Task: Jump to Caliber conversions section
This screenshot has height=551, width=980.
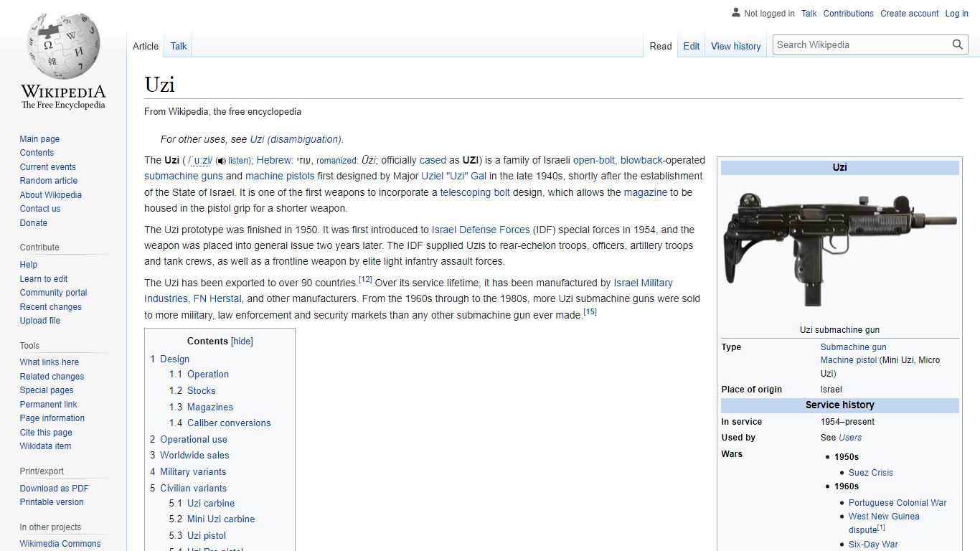Action: click(229, 423)
